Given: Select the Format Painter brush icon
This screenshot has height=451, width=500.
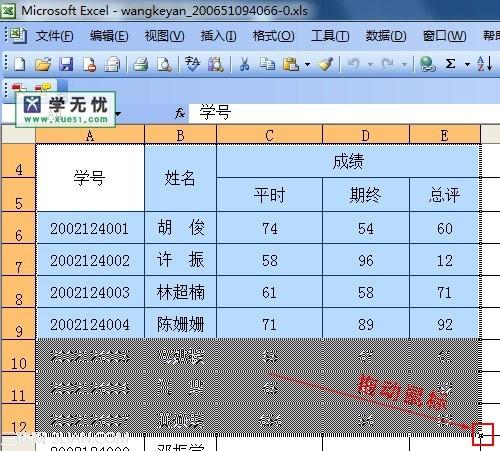Looking at the screenshot, I should click(x=326, y=63).
